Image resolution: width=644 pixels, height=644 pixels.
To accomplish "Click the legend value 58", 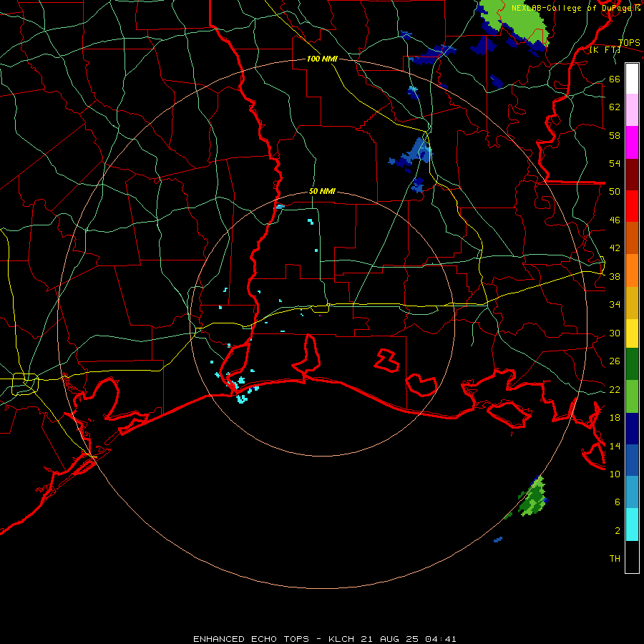I will pos(615,135).
